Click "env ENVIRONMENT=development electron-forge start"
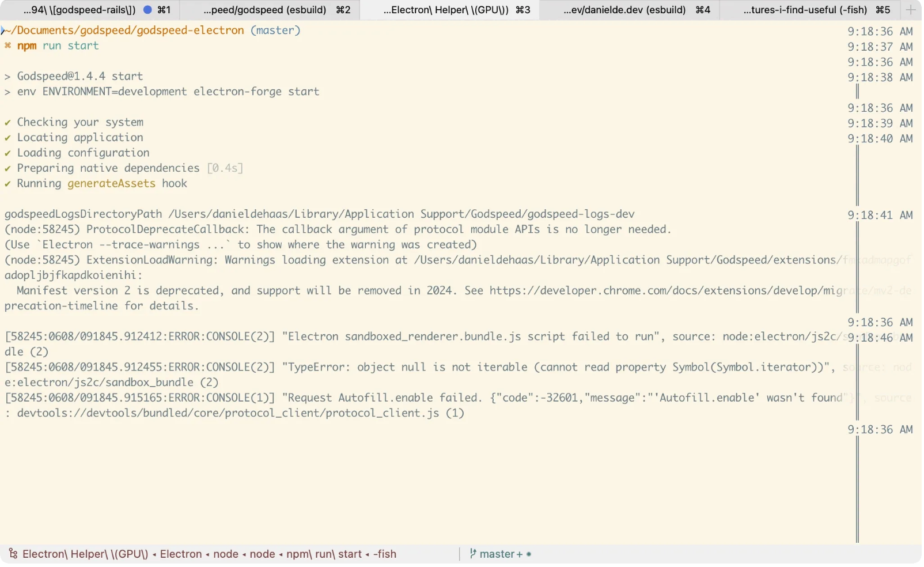The width and height of the screenshot is (924, 567). [168, 92]
